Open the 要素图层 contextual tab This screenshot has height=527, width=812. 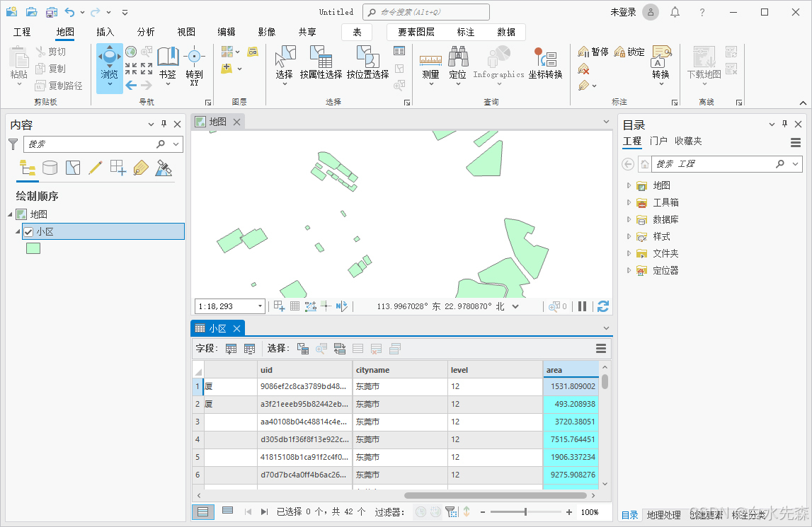tap(416, 32)
